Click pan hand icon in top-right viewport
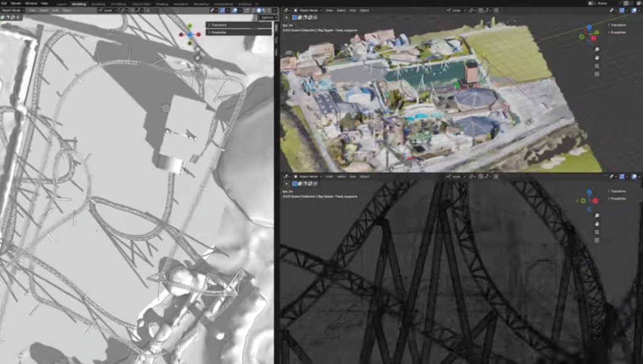The width and height of the screenshot is (643, 364). pyautogui.click(x=596, y=57)
